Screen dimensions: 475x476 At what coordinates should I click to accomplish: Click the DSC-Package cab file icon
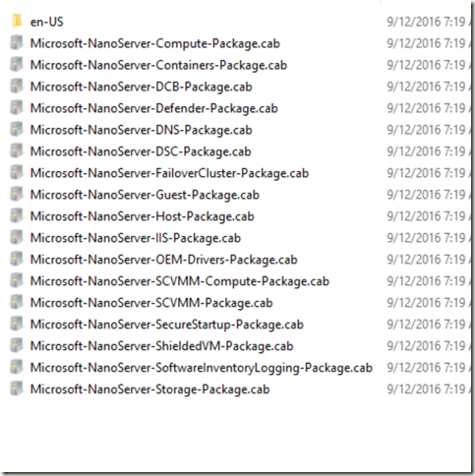click(x=17, y=151)
